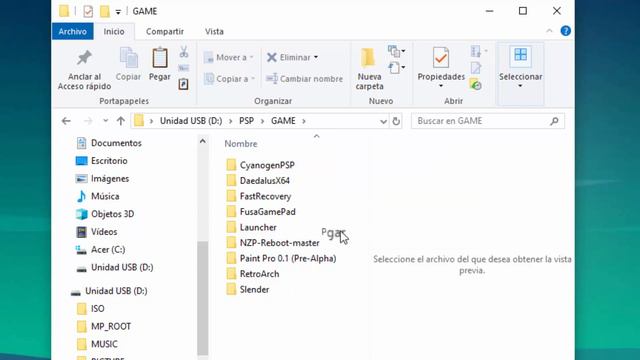The width and height of the screenshot is (640, 360).
Task: Click the Nombre column header
Action: (241, 144)
